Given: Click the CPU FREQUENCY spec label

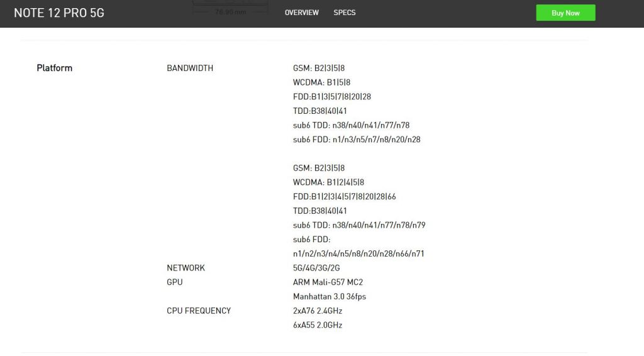Looking at the screenshot, I should (199, 311).
